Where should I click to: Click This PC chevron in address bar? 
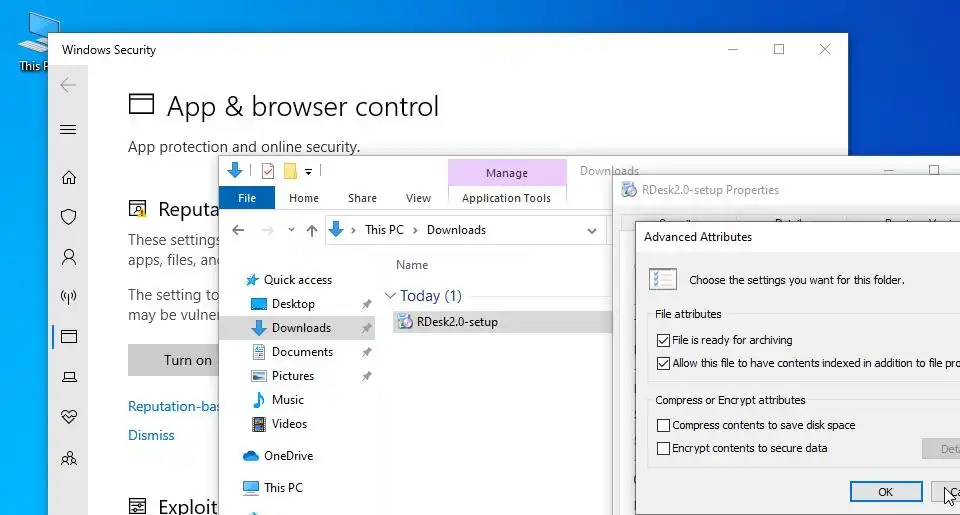(x=415, y=230)
